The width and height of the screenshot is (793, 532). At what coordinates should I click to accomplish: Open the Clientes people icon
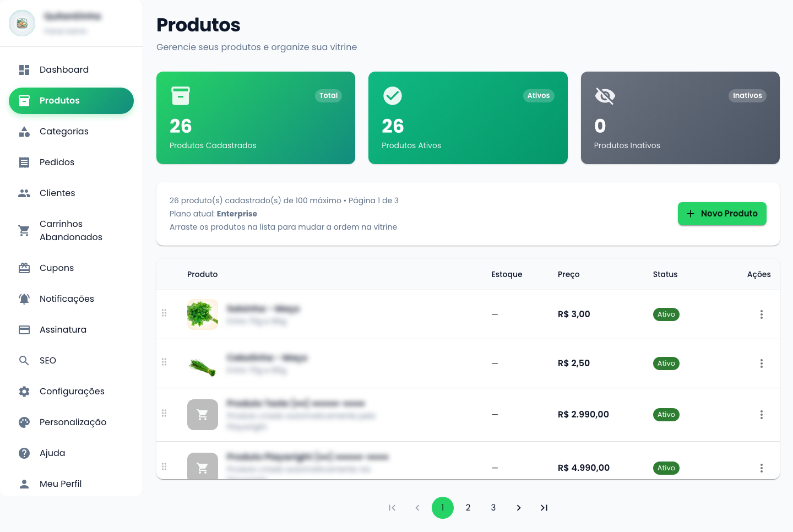[24, 193]
